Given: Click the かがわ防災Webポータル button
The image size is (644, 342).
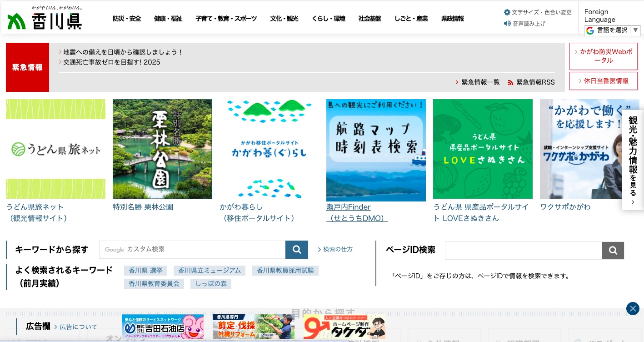Looking at the screenshot, I should [x=604, y=56].
